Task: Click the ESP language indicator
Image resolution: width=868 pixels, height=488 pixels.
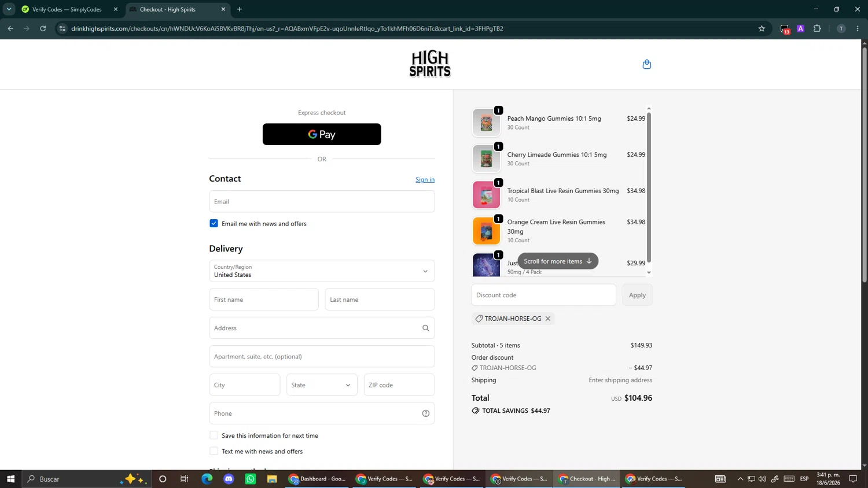Action: coord(804,479)
